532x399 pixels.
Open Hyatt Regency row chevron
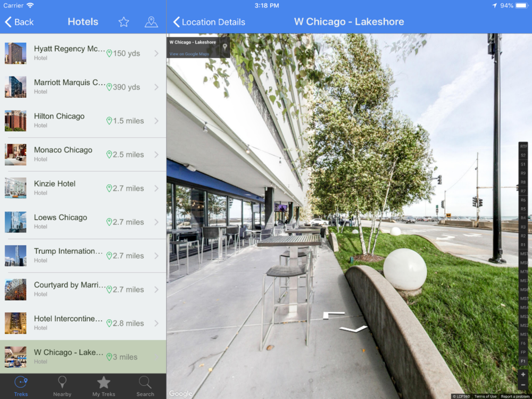[156, 53]
